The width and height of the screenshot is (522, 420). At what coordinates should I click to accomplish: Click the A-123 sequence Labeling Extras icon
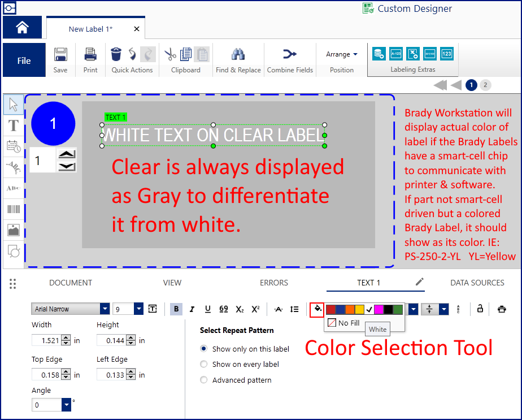(x=396, y=54)
